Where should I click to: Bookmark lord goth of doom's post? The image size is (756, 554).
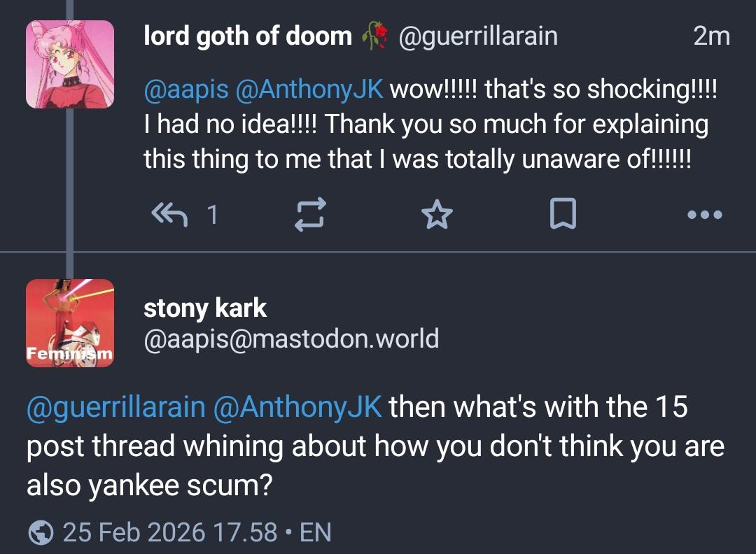coord(563,215)
